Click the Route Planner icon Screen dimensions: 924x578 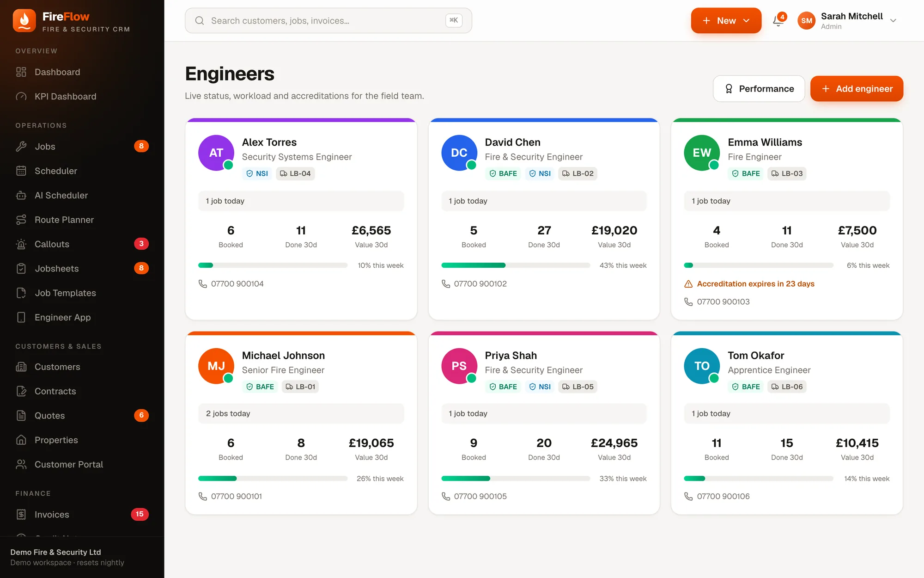[21, 220]
